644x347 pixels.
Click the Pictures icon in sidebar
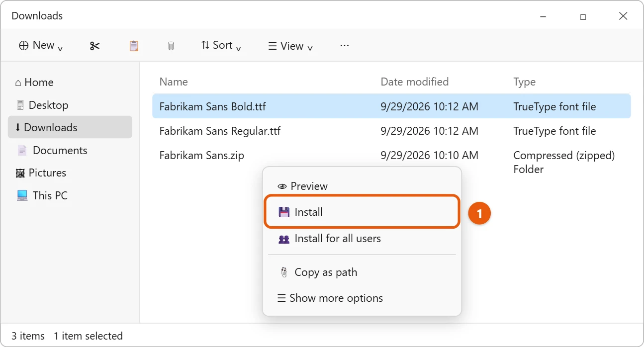20,173
